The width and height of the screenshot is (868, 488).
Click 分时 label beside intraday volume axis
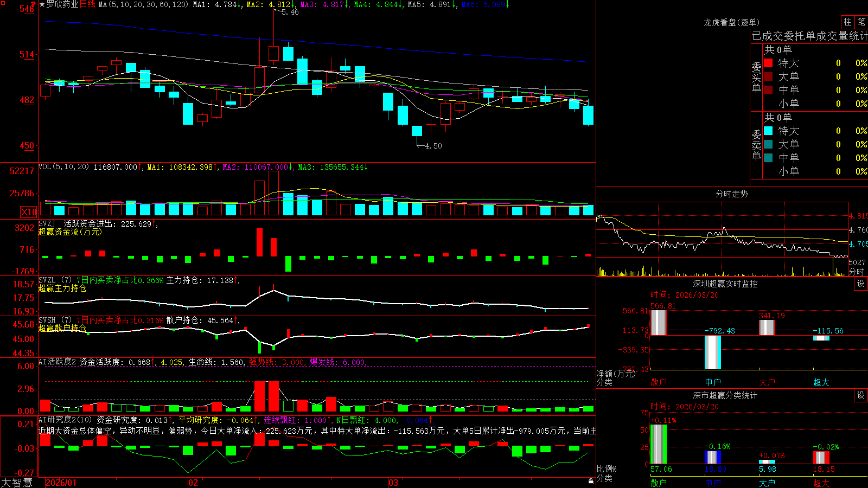tap(857, 271)
